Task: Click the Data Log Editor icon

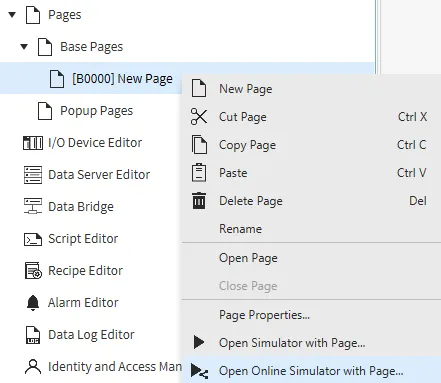Action: tap(33, 335)
